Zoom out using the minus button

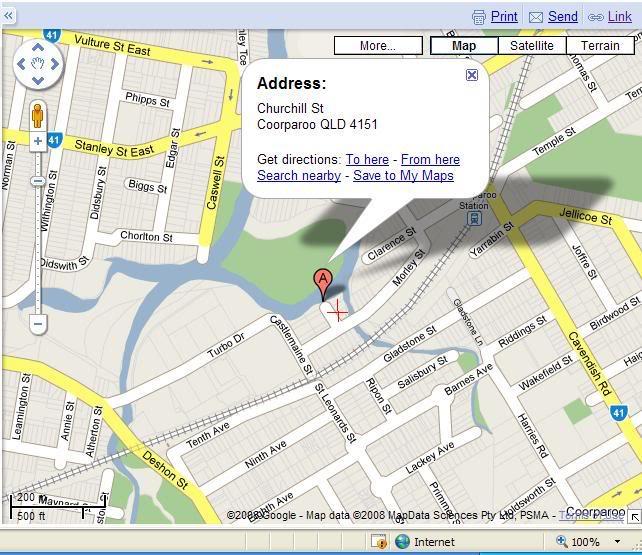click(x=38, y=324)
